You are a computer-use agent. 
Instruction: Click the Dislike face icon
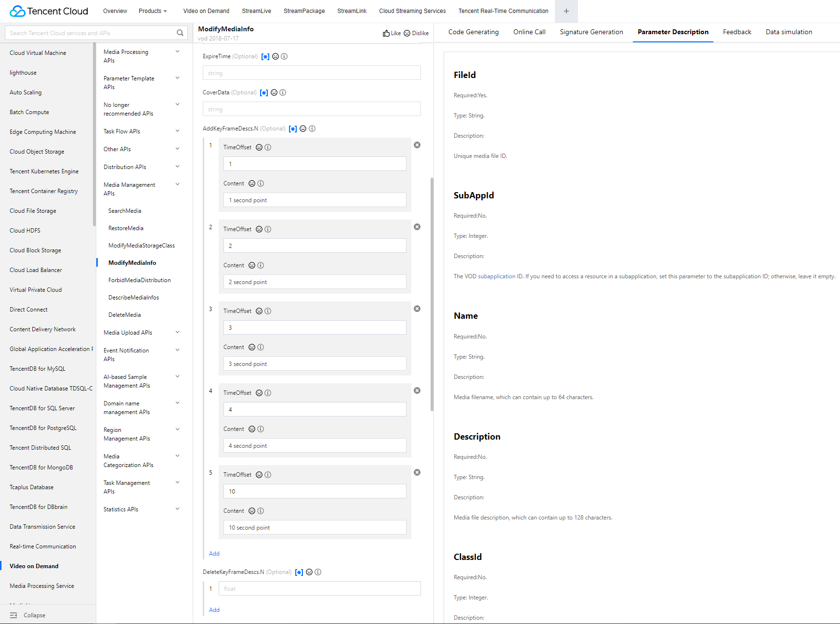[x=407, y=33]
